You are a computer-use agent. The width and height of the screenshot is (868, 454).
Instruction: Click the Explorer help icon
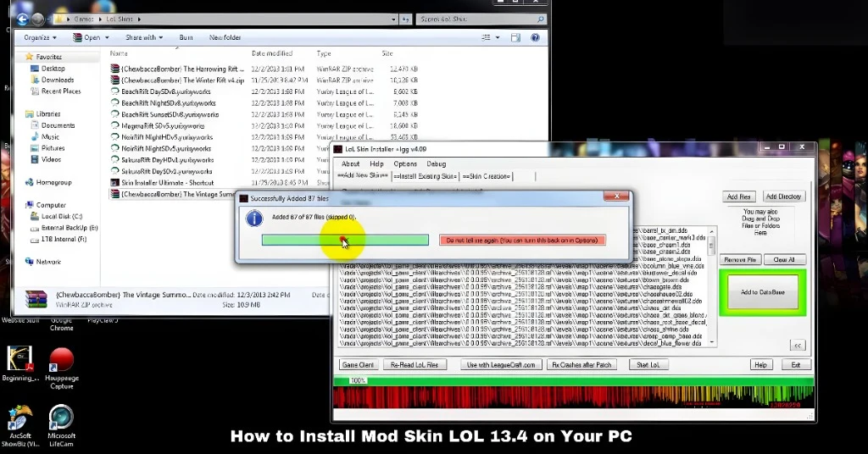[x=535, y=37]
